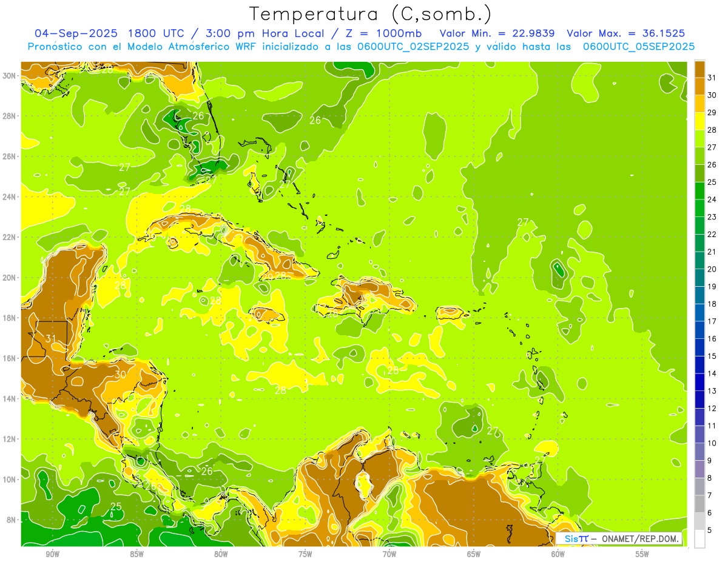This screenshot has height=562, width=728.
Task: Click legend scale value 23
Action: (712, 217)
